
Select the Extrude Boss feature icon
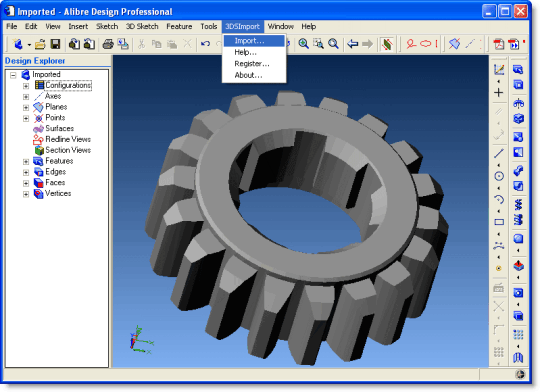tap(518, 69)
